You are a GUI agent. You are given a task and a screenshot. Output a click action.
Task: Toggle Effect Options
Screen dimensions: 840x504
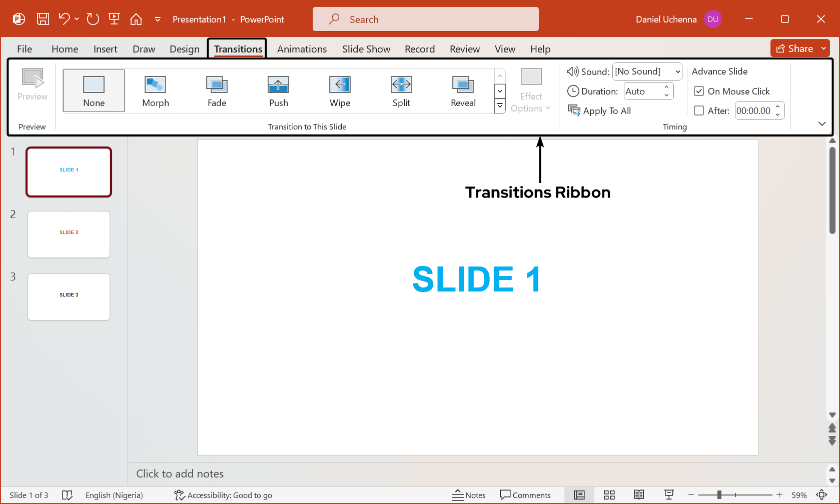click(530, 91)
